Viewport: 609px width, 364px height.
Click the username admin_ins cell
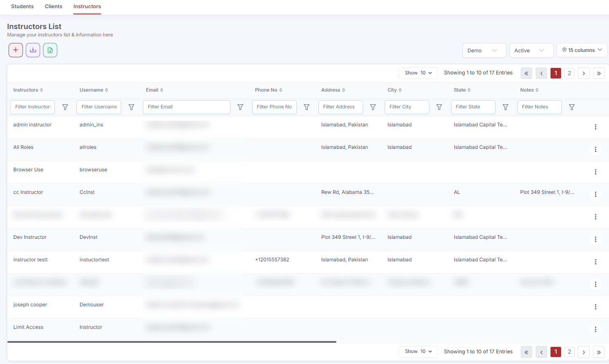[91, 125]
